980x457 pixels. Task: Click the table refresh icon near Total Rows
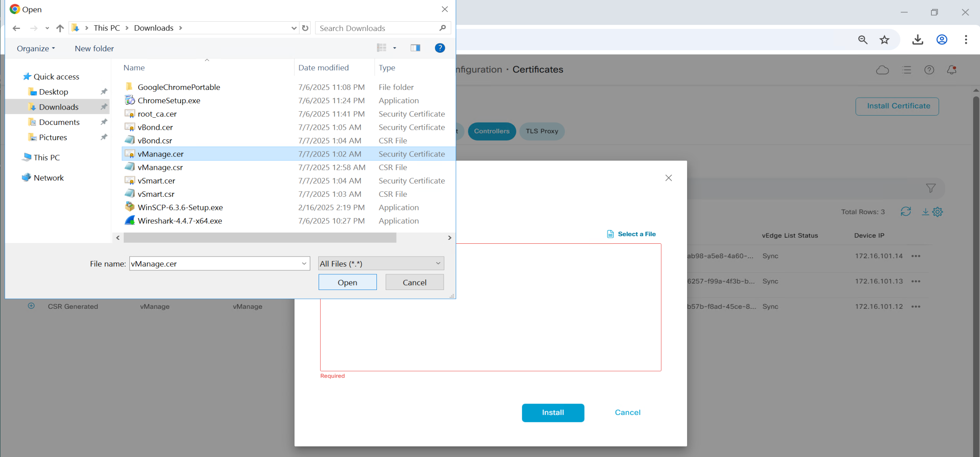pos(906,212)
